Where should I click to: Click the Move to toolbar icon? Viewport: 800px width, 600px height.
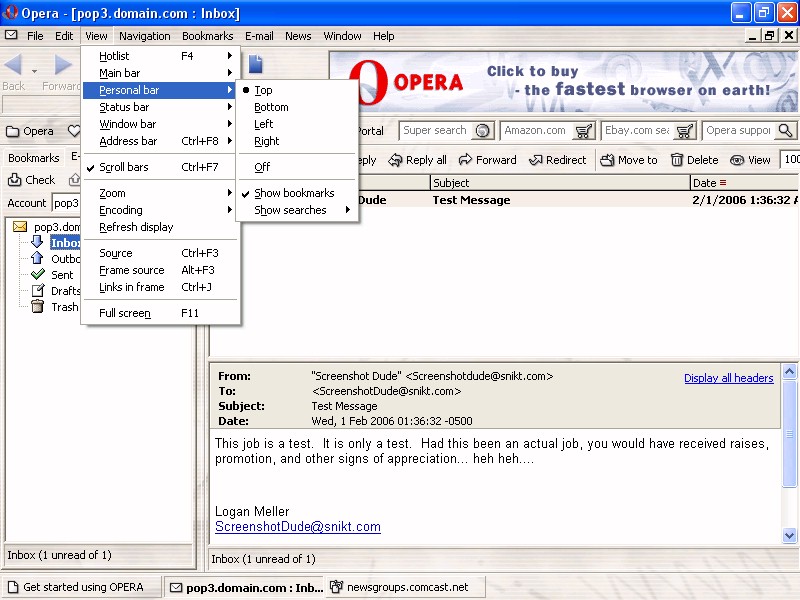click(x=607, y=160)
